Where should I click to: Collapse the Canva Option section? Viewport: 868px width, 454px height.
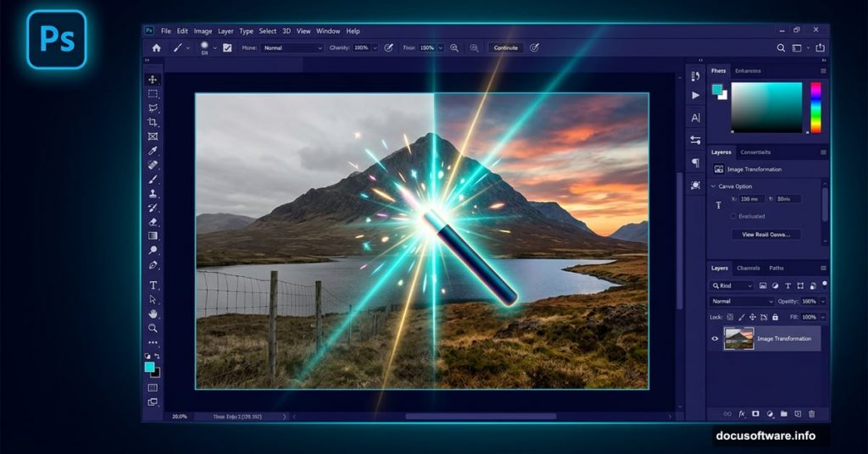[x=713, y=186]
